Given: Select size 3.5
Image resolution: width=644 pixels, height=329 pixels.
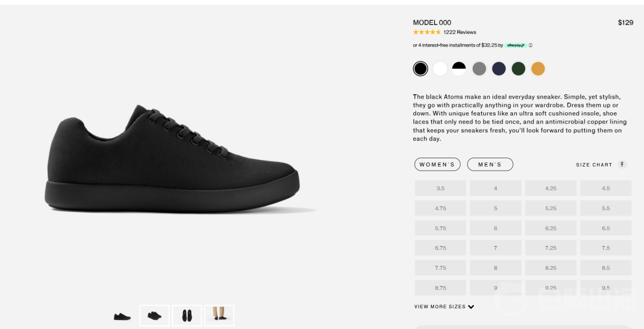Looking at the screenshot, I should (x=440, y=188).
